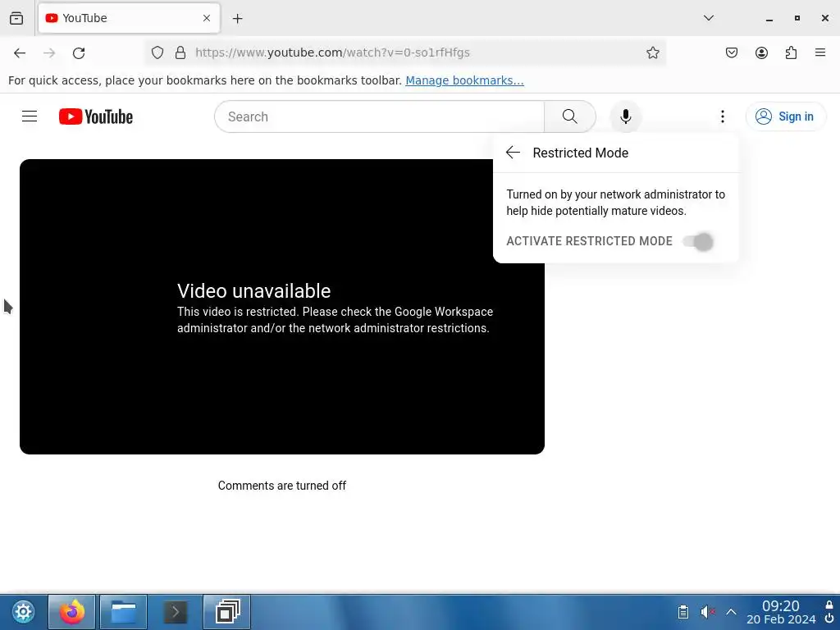Click the Sign in button
The image size is (840, 630).
[x=785, y=116]
